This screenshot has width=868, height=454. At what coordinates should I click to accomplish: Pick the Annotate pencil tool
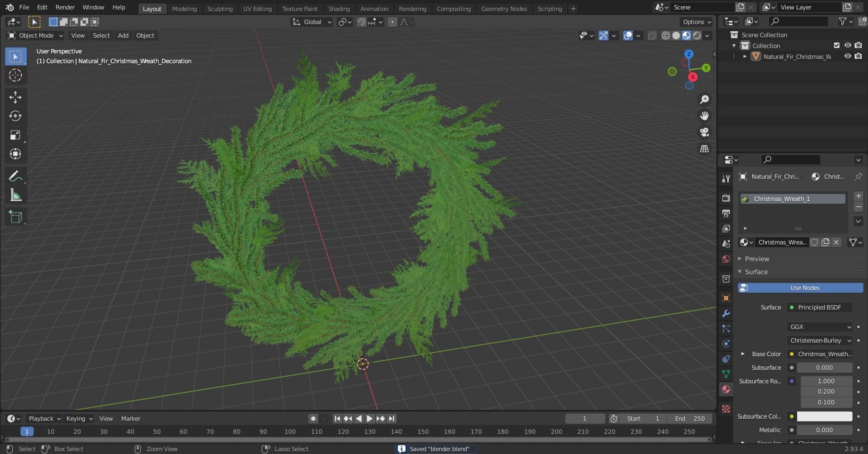tap(15, 176)
